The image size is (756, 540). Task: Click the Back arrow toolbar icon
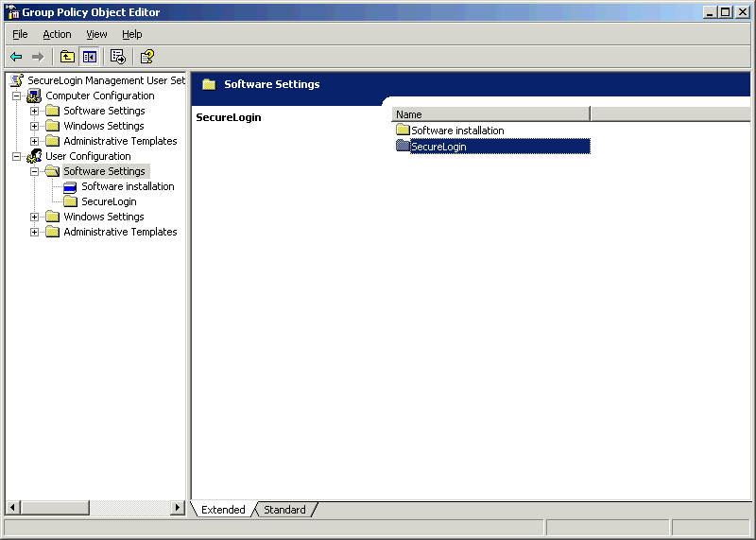(x=16, y=57)
